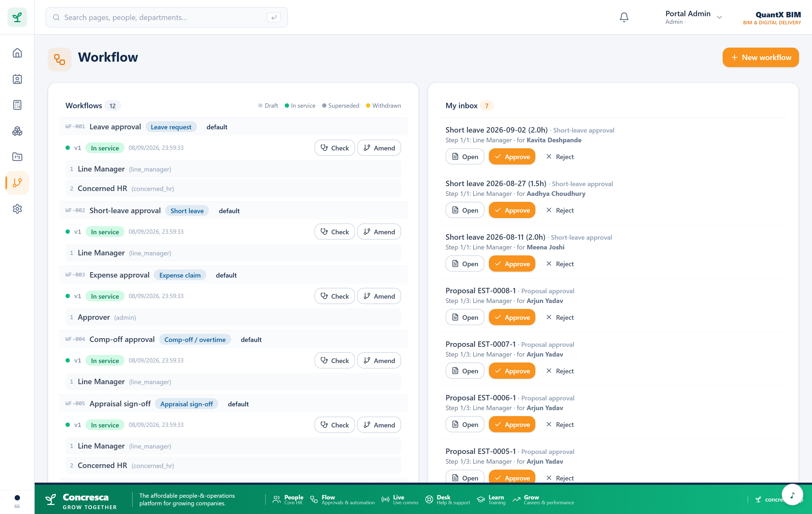Amend the Leave approval workflow

[379, 148]
